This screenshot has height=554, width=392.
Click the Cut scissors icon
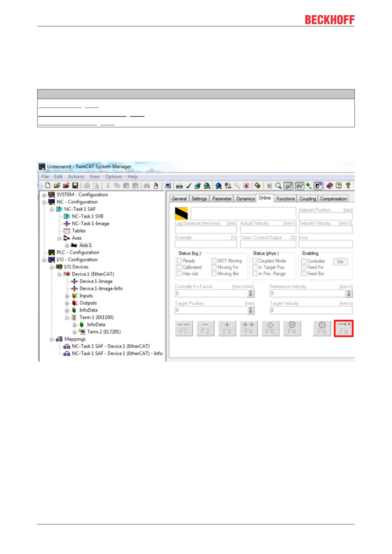click(108, 186)
